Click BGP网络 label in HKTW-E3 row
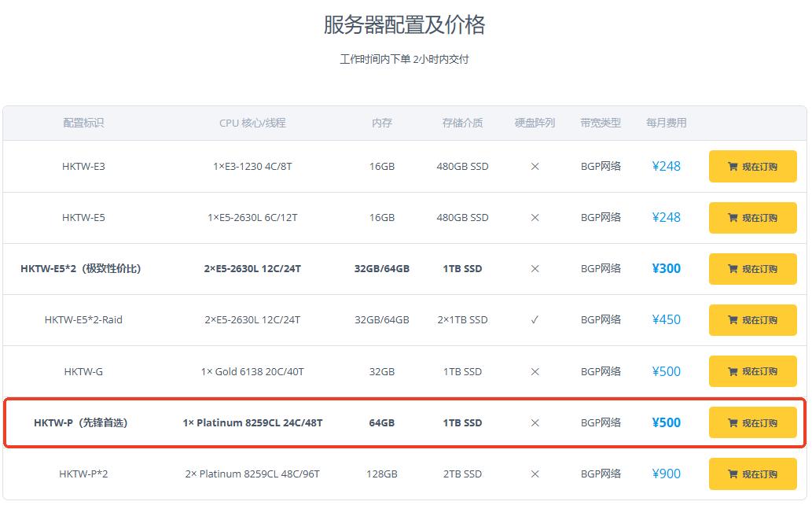The image size is (812, 505). tap(601, 166)
